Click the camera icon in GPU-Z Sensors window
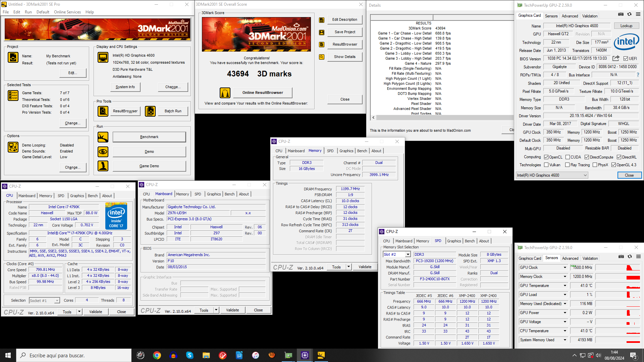The image size is (644, 362). click(x=621, y=256)
